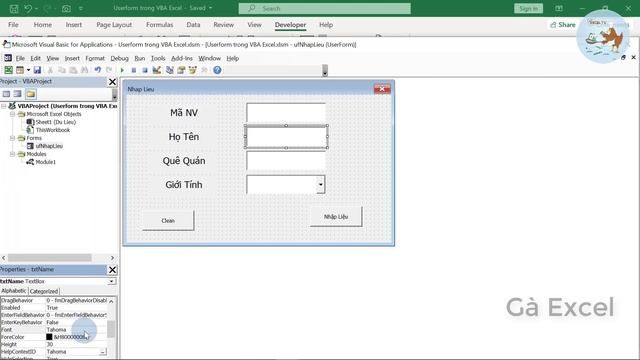The height and width of the screenshot is (360, 640).
Task: Click the Paste toolbar icon
Action: [73, 70]
